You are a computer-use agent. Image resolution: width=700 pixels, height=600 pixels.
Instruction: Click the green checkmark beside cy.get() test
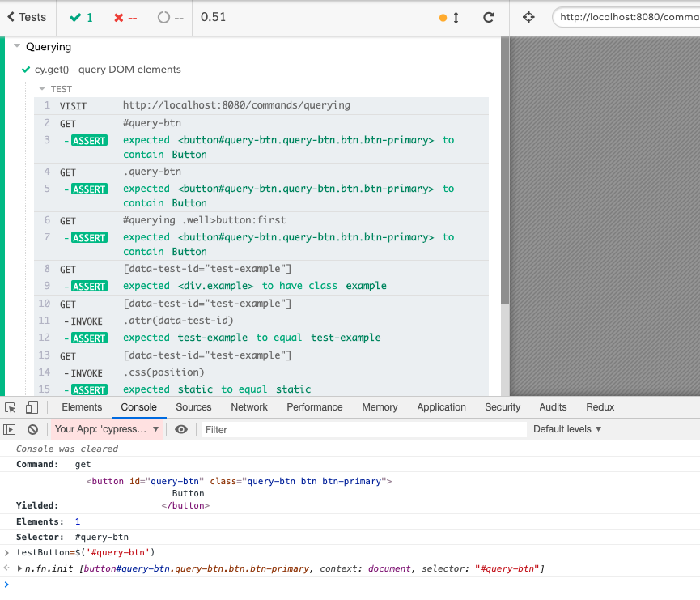pyautogui.click(x=26, y=70)
